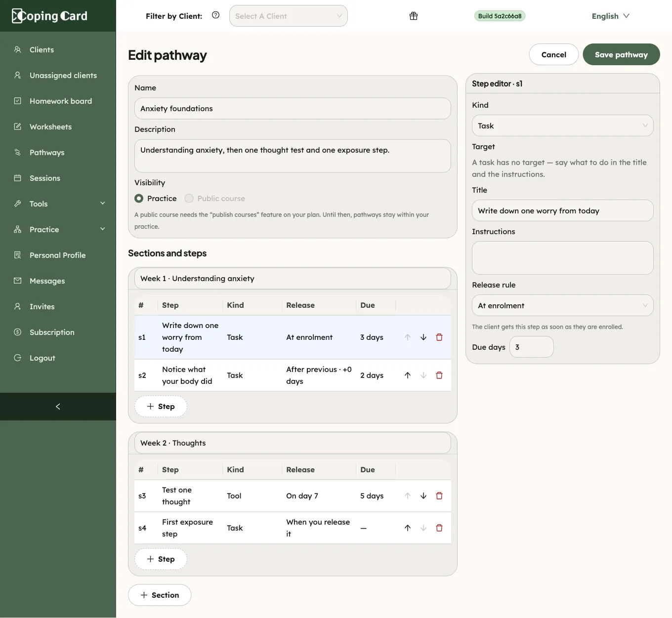The width and height of the screenshot is (672, 618).
Task: Select the 'Test one thought' step row
Action: tap(293, 496)
